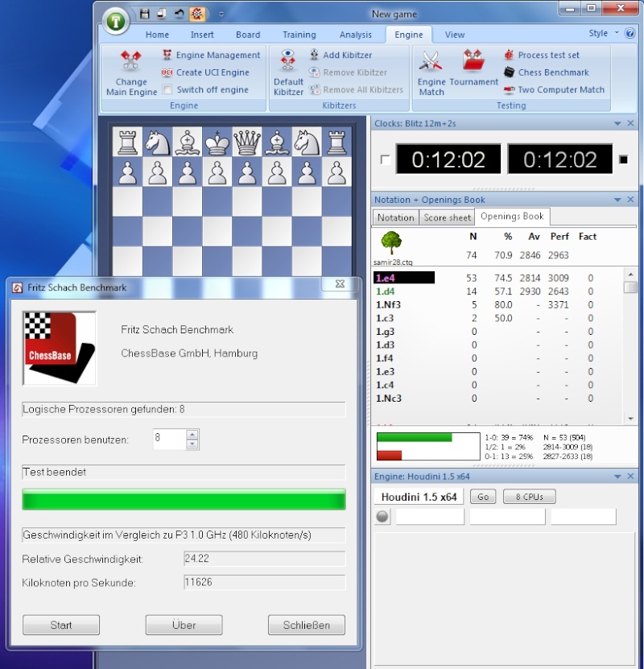Image resolution: width=644 pixels, height=669 pixels.
Task: Click the Fritz Schach Benchmark title bar icon
Action: click(x=18, y=288)
